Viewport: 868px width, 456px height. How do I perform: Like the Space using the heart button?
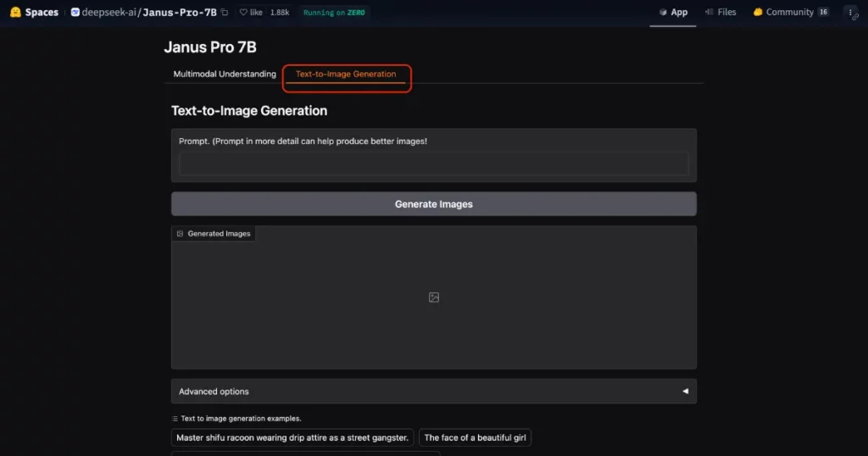tap(251, 13)
